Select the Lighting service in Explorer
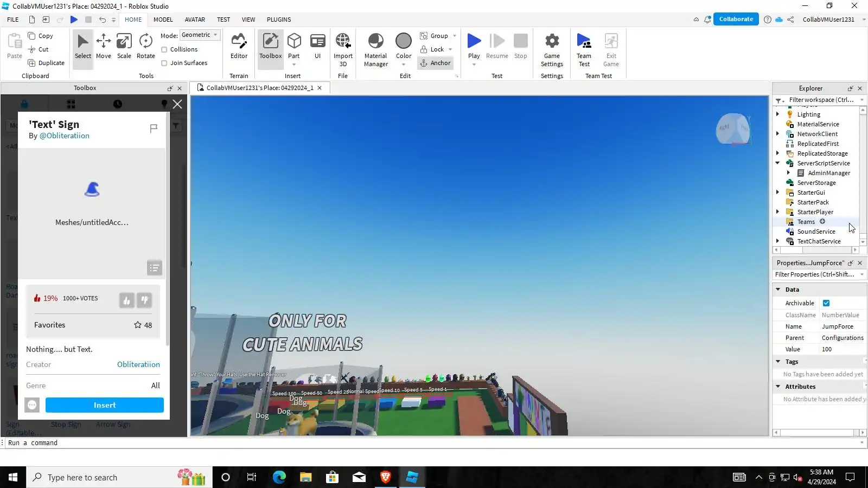 [x=808, y=114]
